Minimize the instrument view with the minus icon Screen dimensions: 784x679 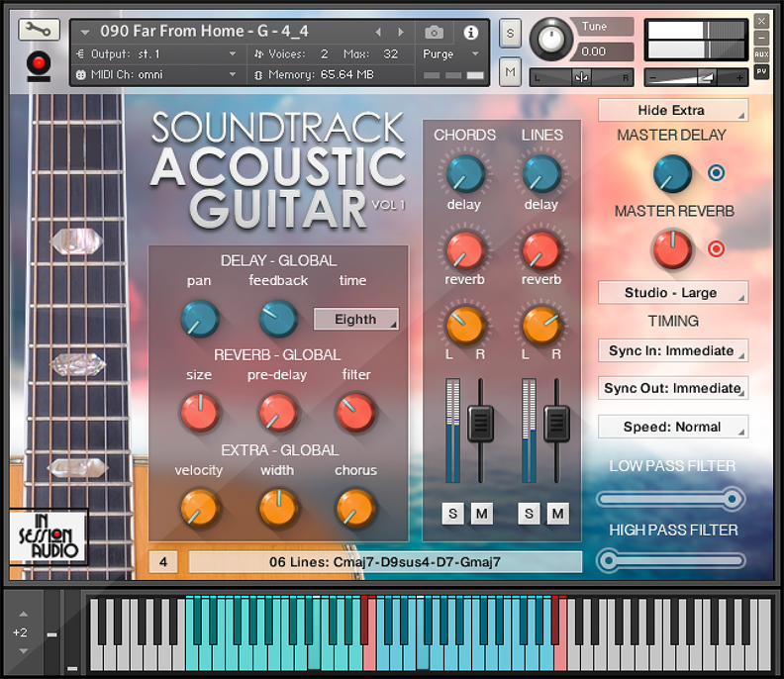tap(761, 38)
